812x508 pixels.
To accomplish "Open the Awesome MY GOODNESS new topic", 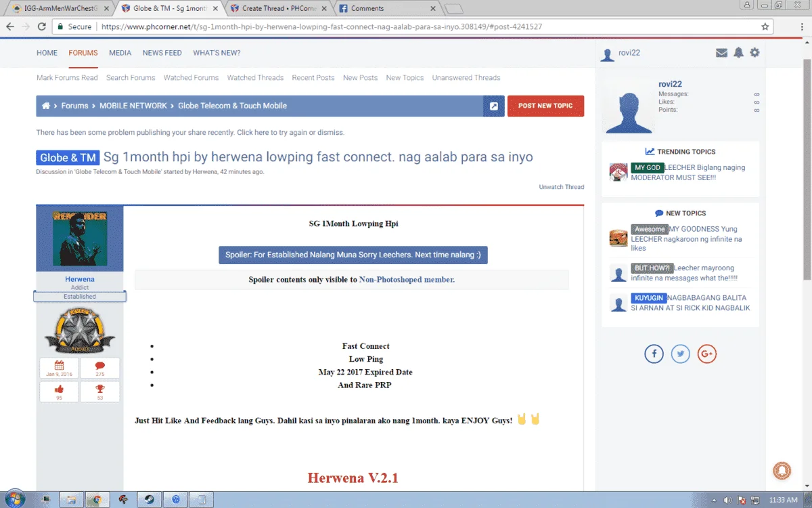I will click(686, 238).
